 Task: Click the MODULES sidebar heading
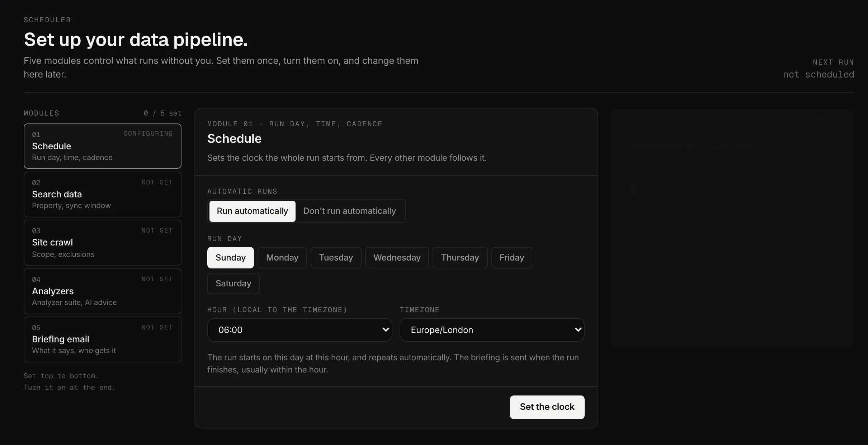42,113
